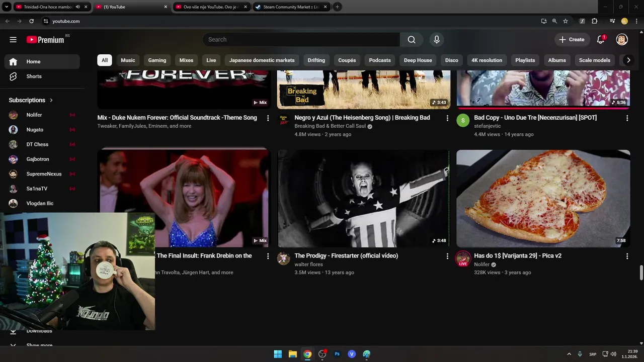The image size is (644, 362).
Task: Go to YouTube Premium home logo
Action: point(45,40)
